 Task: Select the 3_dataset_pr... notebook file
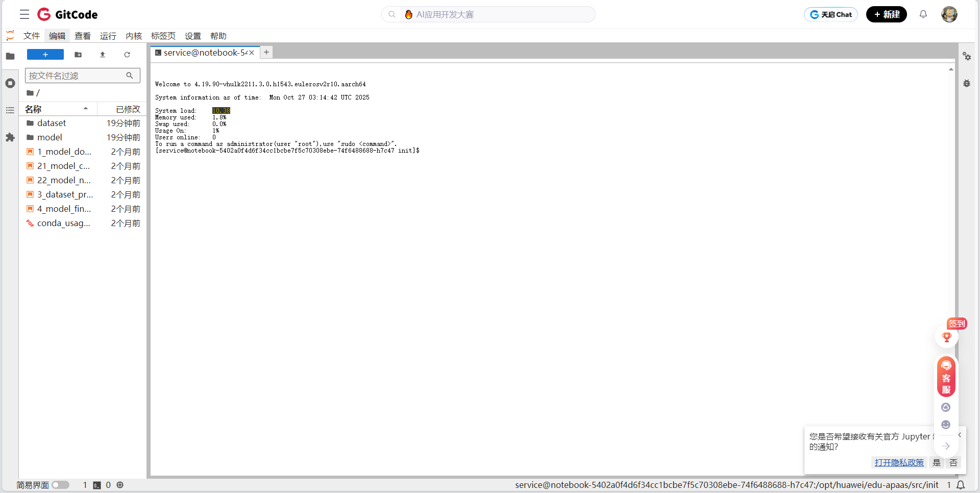pyautogui.click(x=83, y=194)
